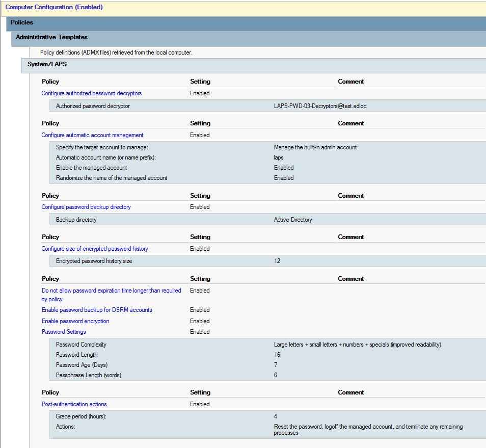Open Configure size of encrypted password history
The height and width of the screenshot is (448, 486).
point(95,249)
